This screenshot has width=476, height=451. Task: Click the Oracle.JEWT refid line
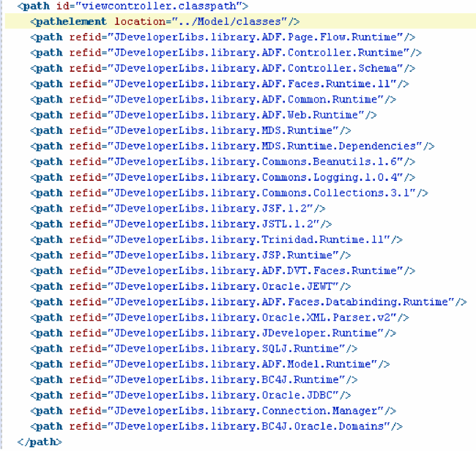(190, 286)
